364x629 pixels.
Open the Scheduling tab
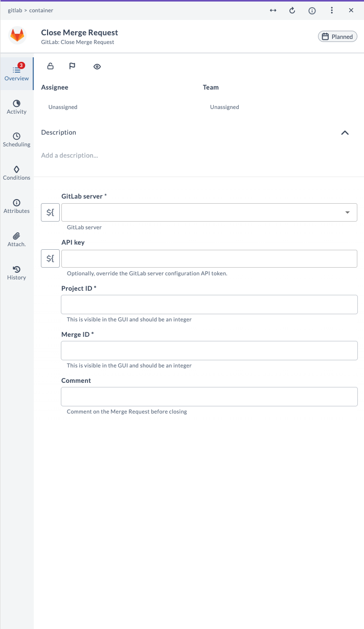[16, 140]
